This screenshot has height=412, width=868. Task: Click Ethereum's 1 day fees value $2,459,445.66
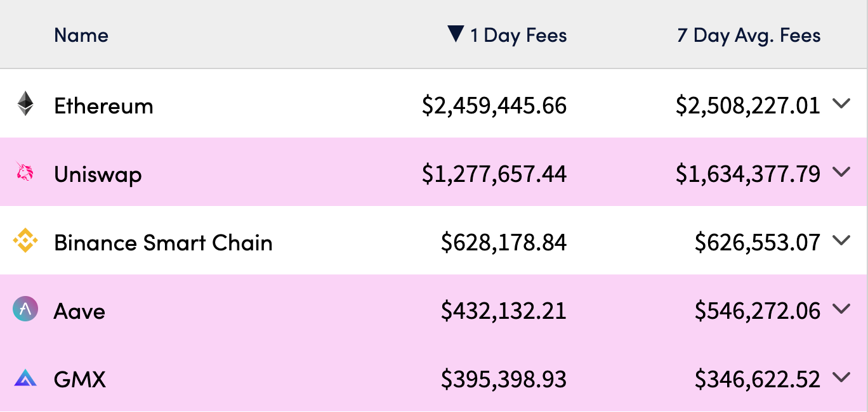494,105
